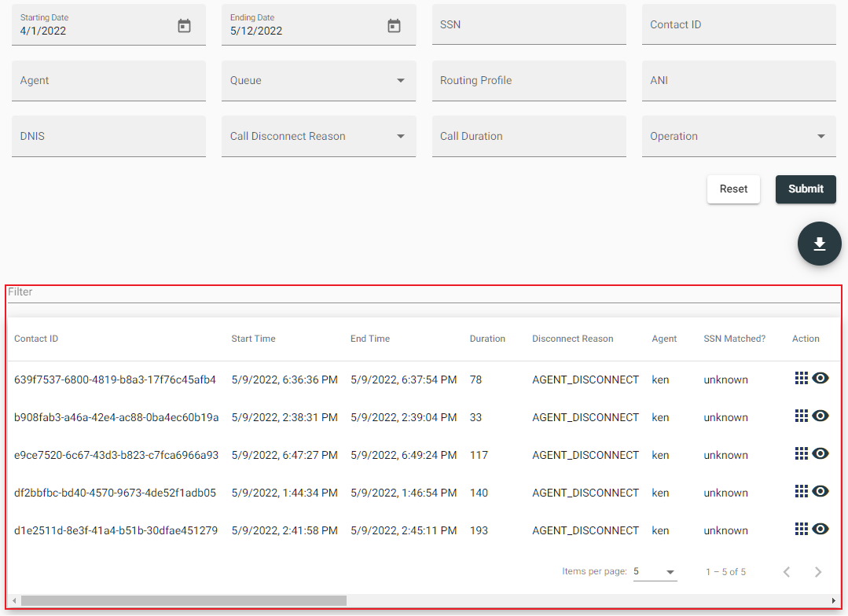The width and height of the screenshot is (848, 616).
Task: Focus the Agent input field
Action: 108,81
